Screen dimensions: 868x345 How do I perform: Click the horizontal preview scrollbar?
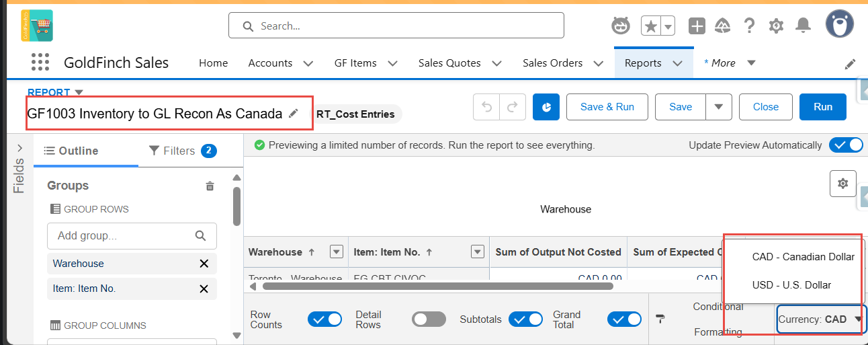[437, 286]
